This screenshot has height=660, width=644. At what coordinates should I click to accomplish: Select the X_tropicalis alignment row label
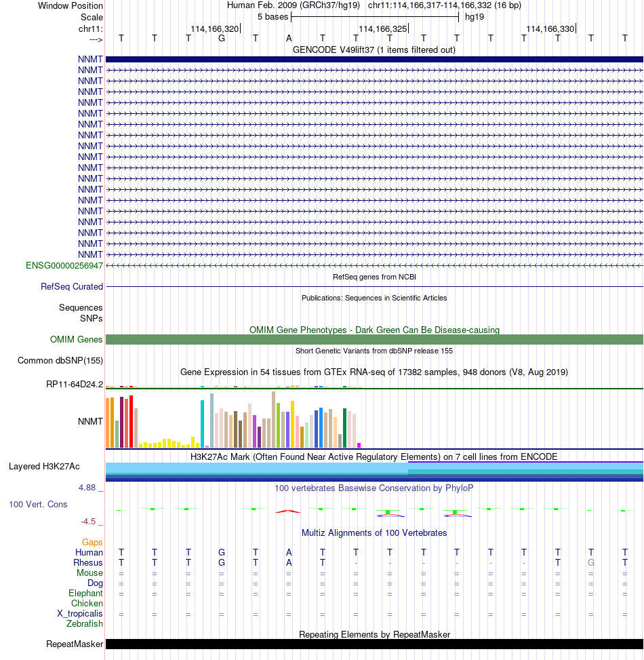[x=80, y=614]
